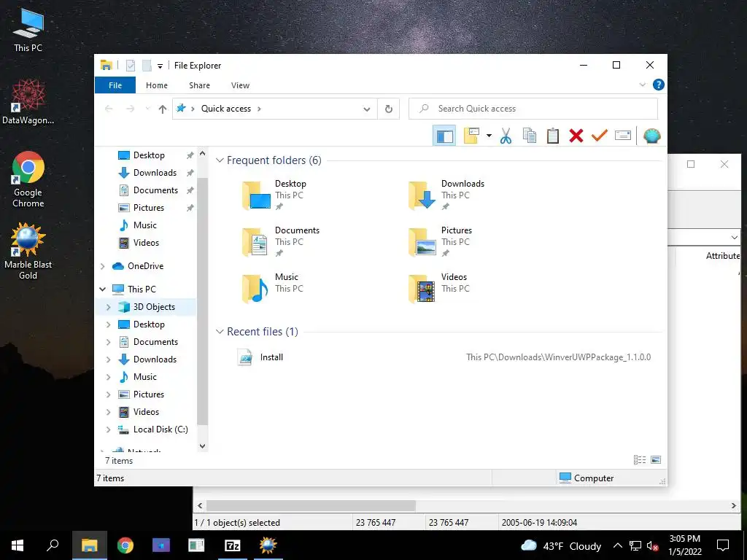Toggle the preview pane toolbar icon

(444, 136)
